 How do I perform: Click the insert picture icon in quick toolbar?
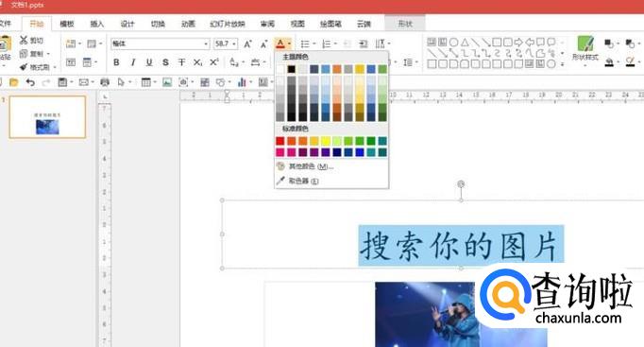tap(167, 82)
